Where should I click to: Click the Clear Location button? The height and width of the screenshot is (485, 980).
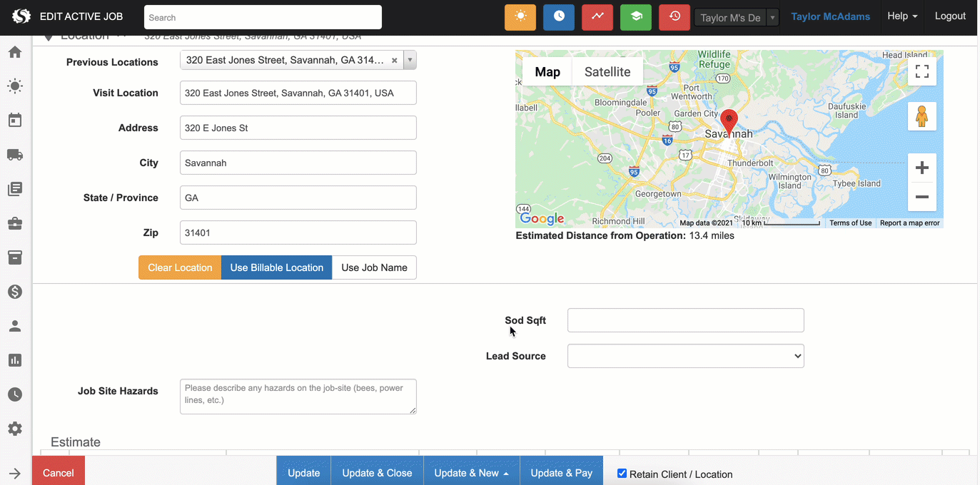(180, 267)
